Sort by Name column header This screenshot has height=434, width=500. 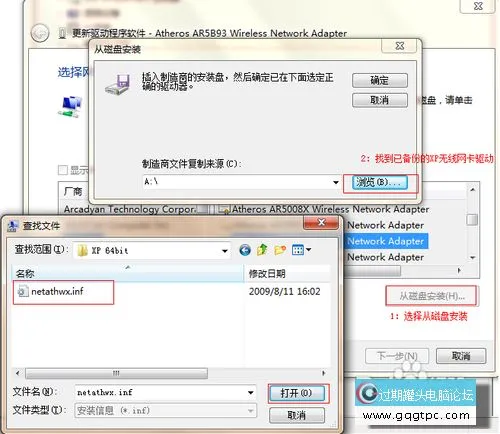(x=128, y=274)
